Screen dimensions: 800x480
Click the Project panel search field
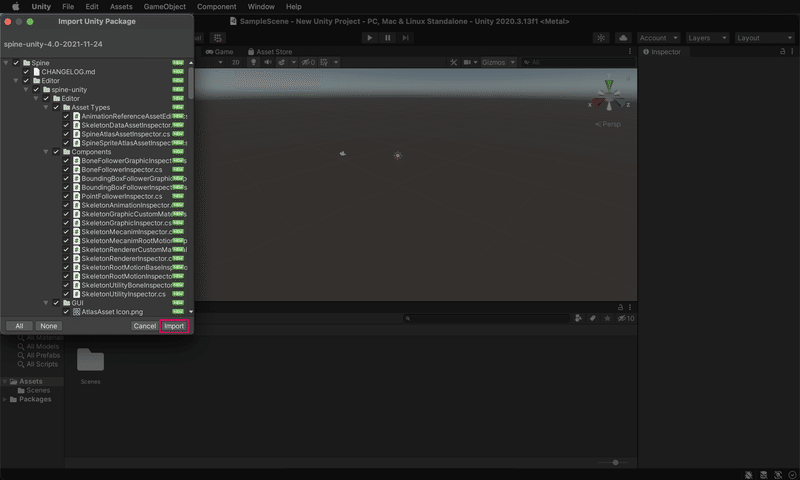coord(487,318)
